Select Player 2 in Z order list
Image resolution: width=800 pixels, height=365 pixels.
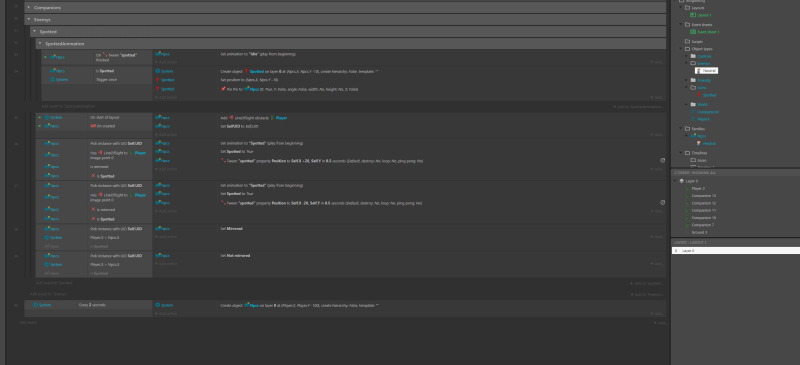(x=698, y=188)
